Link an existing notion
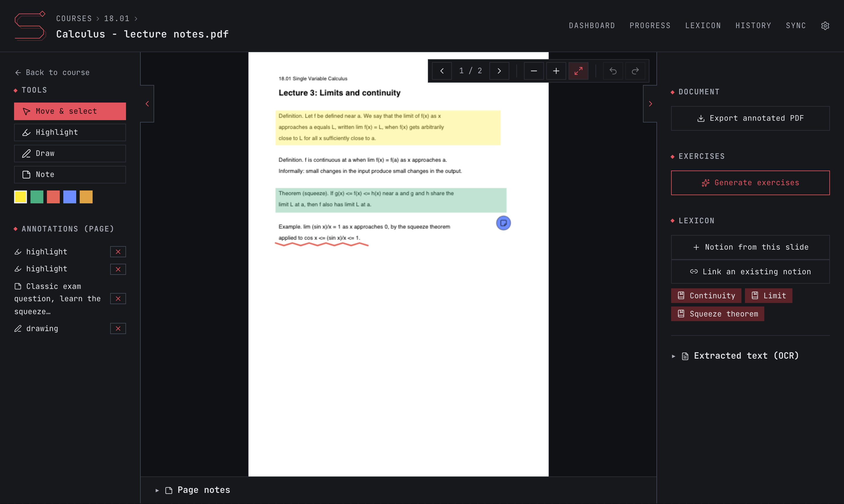The height and width of the screenshot is (504, 844). 750,271
